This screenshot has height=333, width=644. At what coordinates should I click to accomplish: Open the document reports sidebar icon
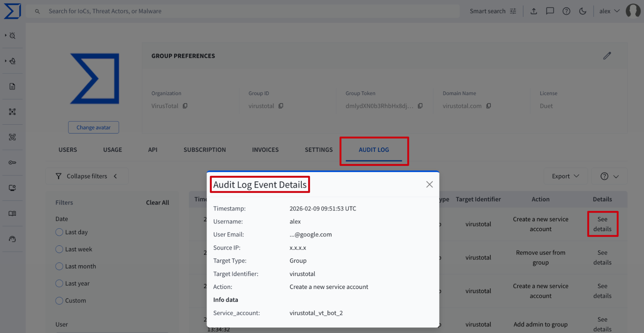[x=13, y=87]
